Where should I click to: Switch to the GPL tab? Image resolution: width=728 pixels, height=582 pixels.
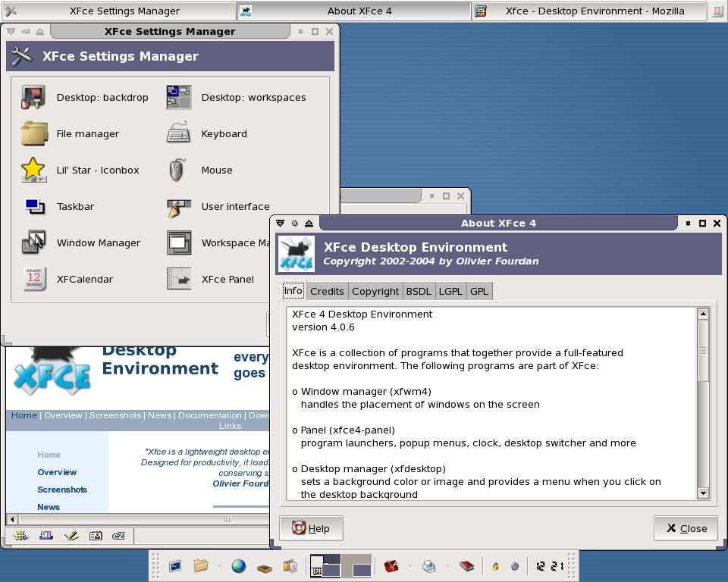coord(479,292)
